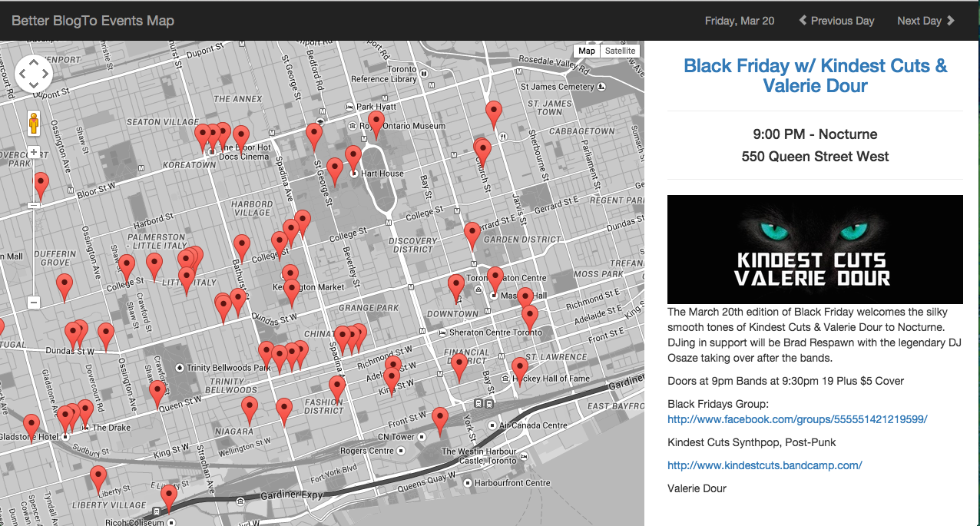Open the kindestcuts bandcamp link
The width and height of the screenshot is (980, 526).
click(x=764, y=465)
